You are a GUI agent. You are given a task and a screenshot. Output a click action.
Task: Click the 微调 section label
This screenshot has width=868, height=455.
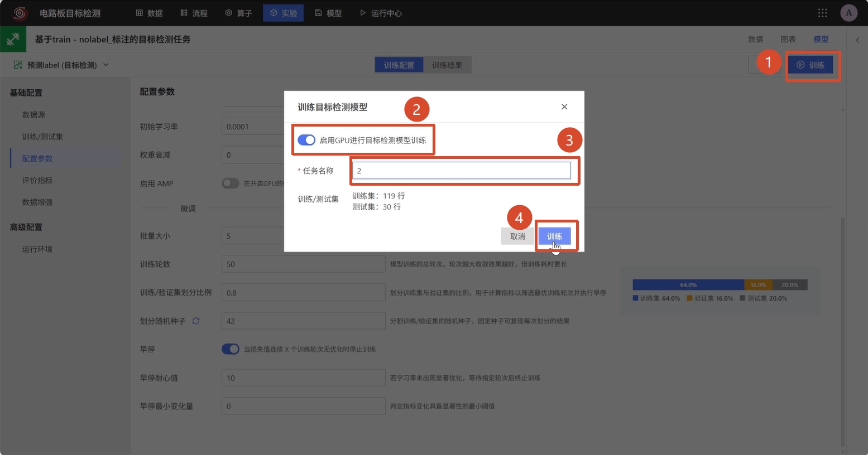(x=188, y=209)
